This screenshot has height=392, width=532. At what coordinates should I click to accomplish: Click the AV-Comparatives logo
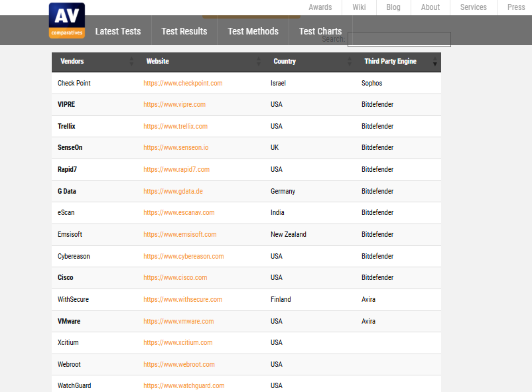coord(67,21)
